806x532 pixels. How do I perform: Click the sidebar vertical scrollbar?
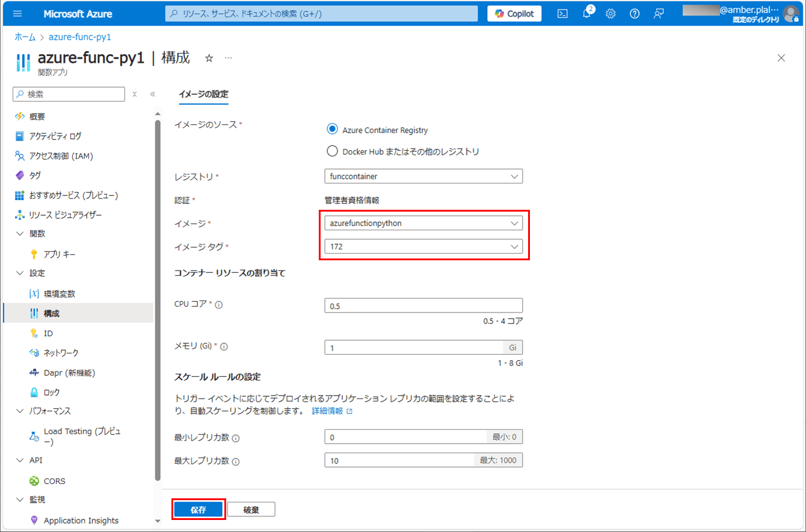click(158, 301)
